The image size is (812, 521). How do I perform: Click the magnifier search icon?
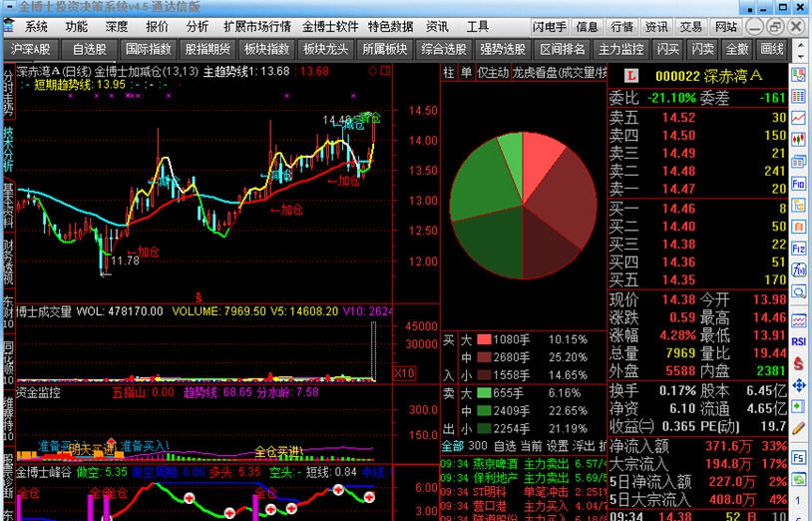pos(798,292)
